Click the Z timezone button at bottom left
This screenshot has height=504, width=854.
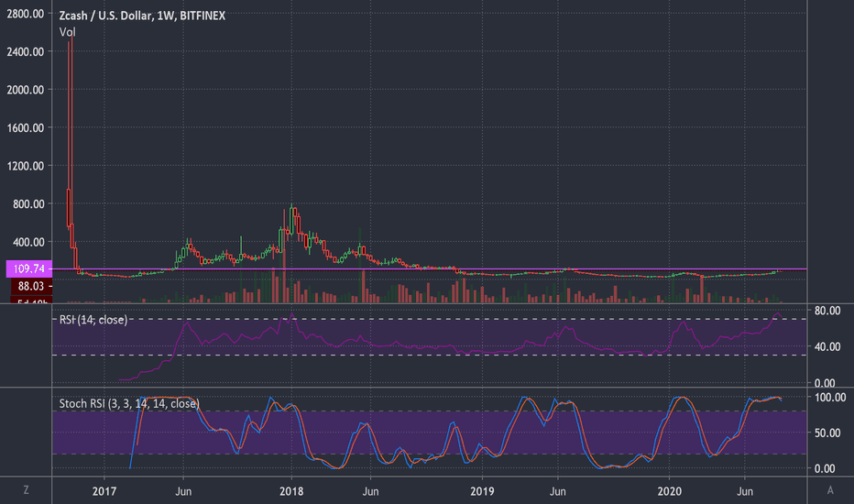tap(26, 490)
